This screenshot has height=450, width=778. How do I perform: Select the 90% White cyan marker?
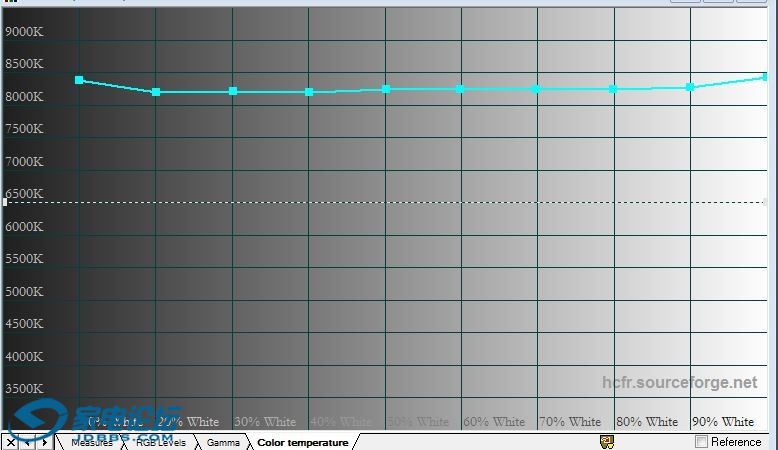pos(690,87)
